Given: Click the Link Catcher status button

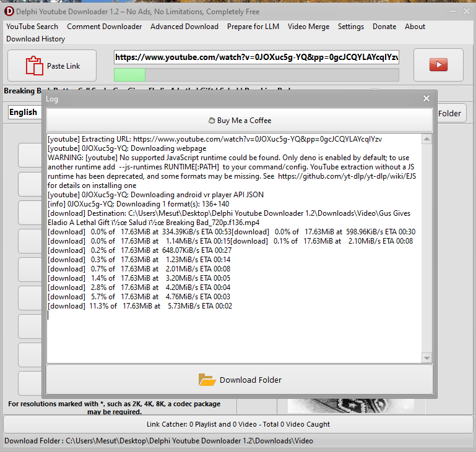Looking at the screenshot, I should click(x=238, y=424).
